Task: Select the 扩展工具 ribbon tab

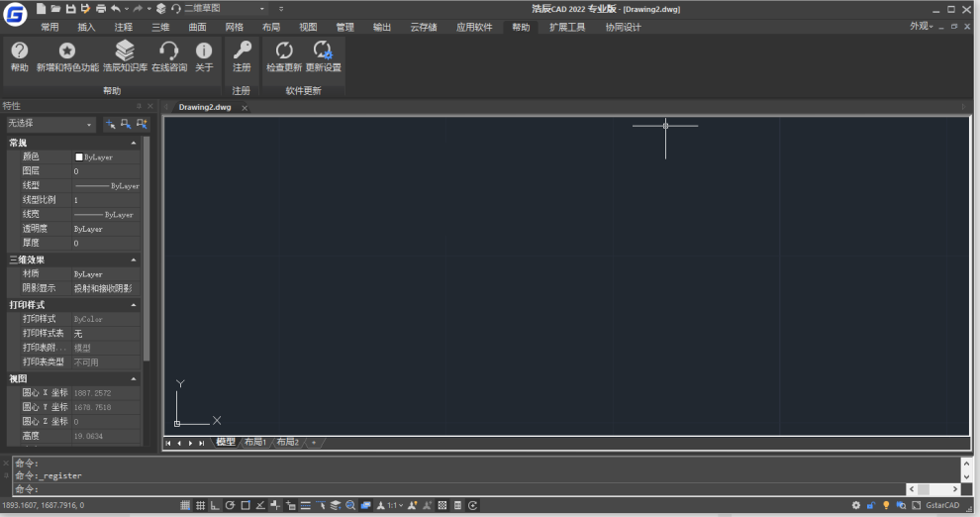Action: click(x=567, y=27)
